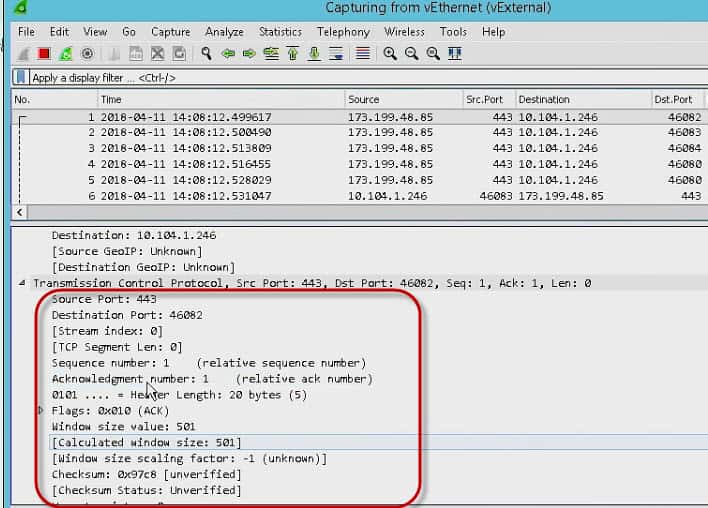Jump to first packet icon
Screen dimensions: 708x508
293,54
